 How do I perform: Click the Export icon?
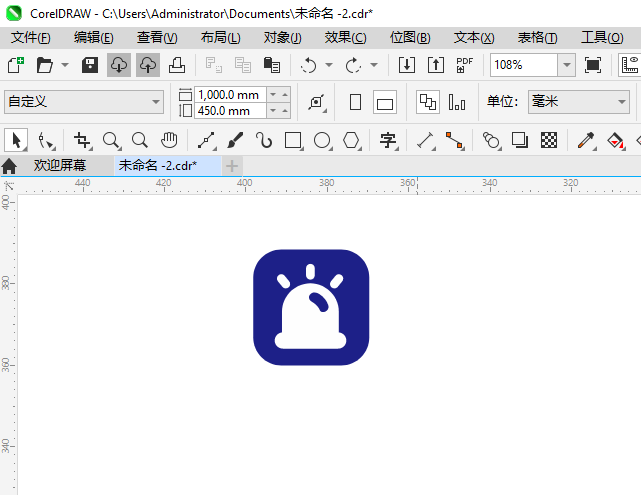coord(436,65)
